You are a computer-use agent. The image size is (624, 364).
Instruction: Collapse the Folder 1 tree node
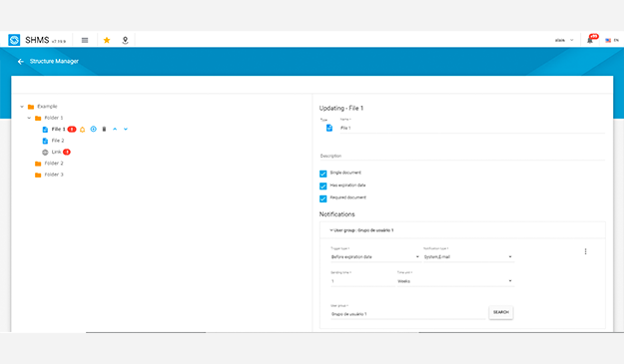(x=29, y=118)
